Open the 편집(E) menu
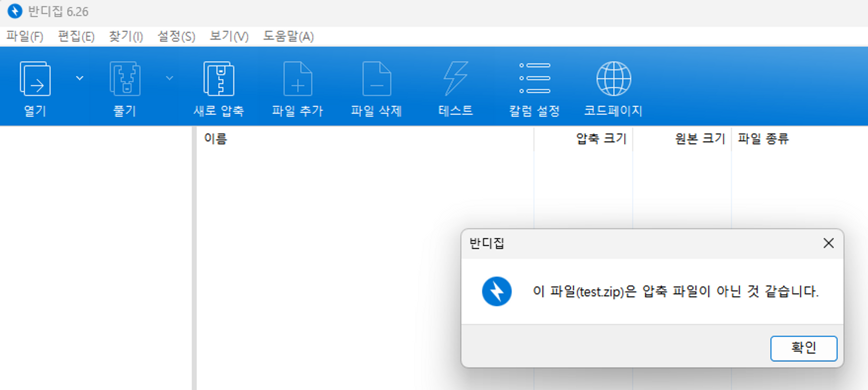This screenshot has width=868, height=390. tap(76, 36)
